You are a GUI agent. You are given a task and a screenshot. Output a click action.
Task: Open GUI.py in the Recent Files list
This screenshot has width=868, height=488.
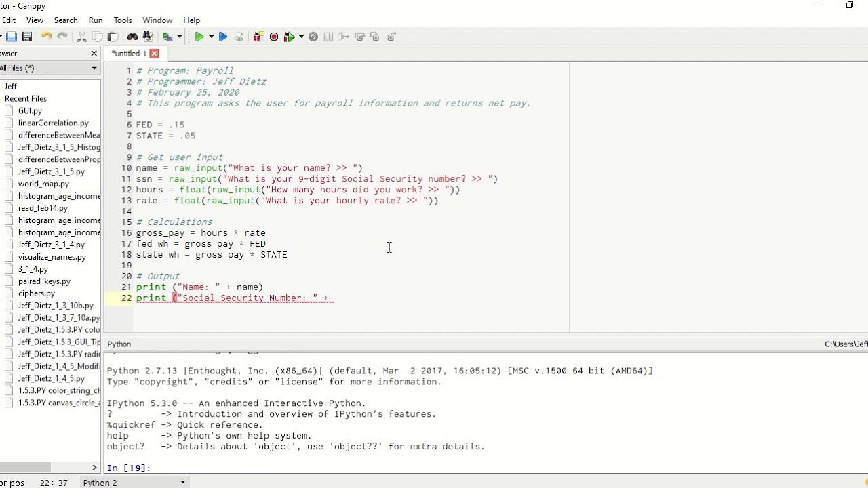click(x=30, y=110)
